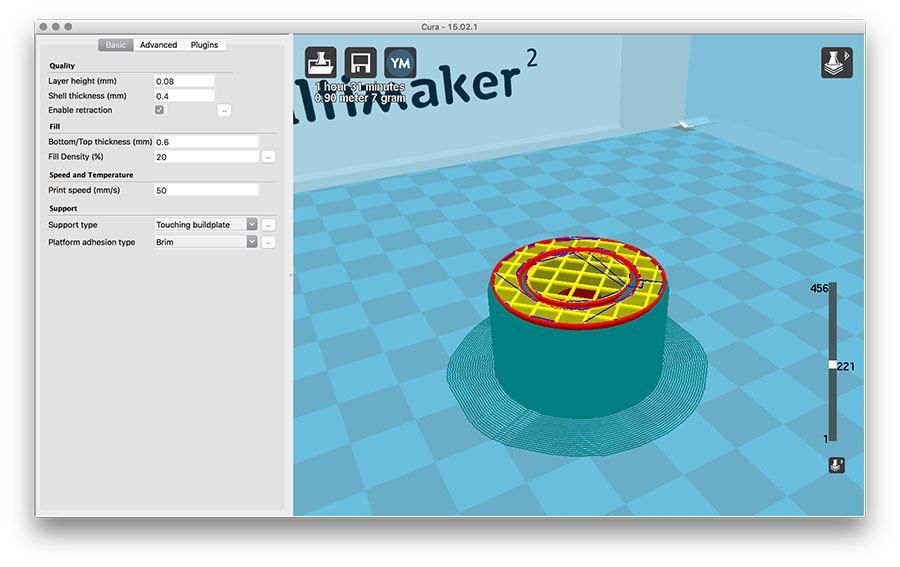Click the Shell thickness input field
The height and width of the screenshot is (567, 900).
pyautogui.click(x=184, y=96)
